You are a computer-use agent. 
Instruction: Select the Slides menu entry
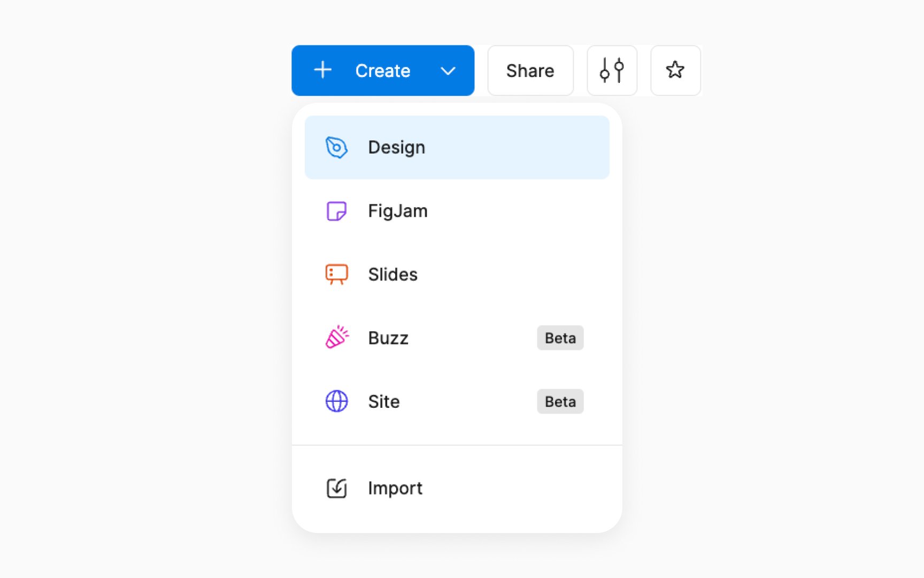457,275
